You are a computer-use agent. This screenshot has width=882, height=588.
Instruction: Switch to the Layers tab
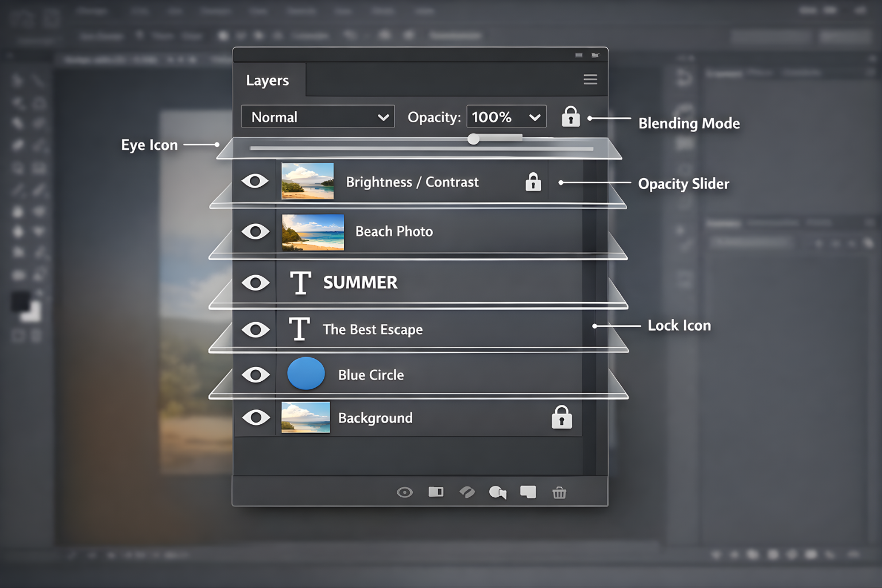[268, 80]
